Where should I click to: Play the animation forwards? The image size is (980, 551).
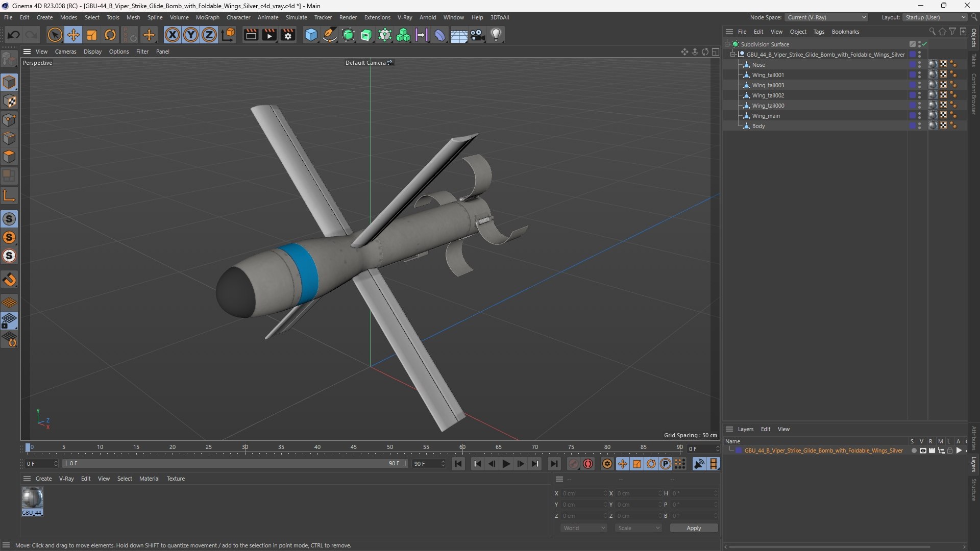[506, 464]
